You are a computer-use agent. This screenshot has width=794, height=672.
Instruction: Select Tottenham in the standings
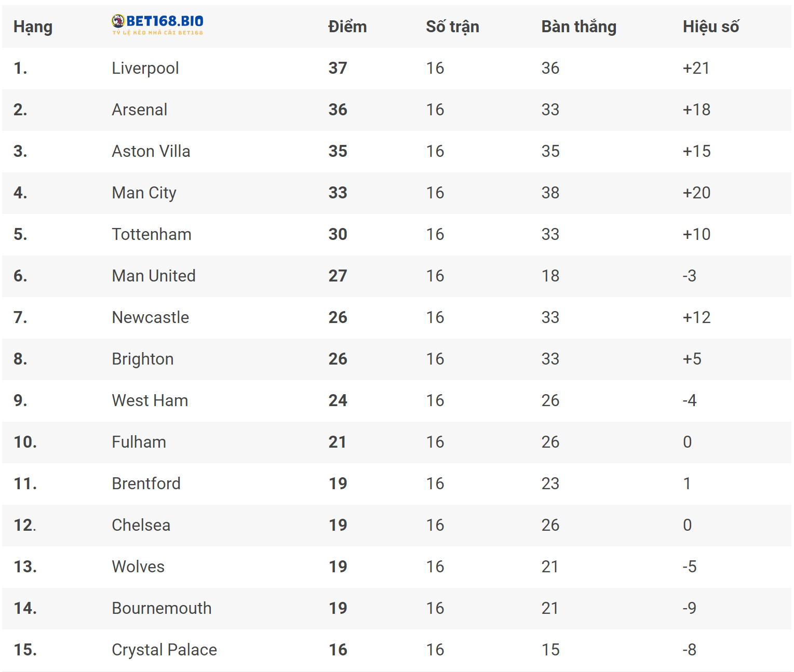click(x=152, y=234)
